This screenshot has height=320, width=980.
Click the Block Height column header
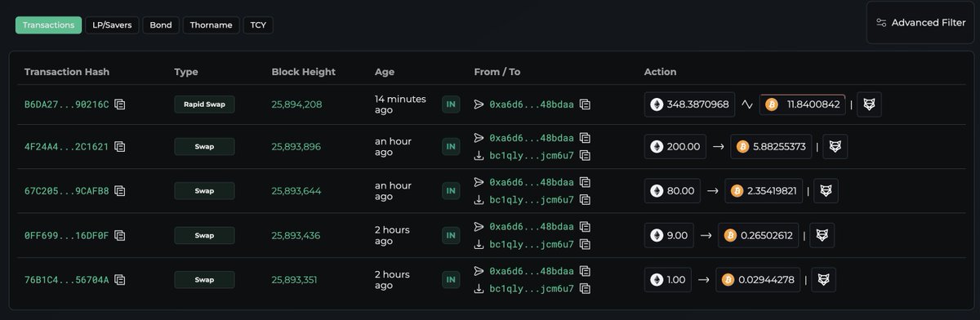pos(303,72)
